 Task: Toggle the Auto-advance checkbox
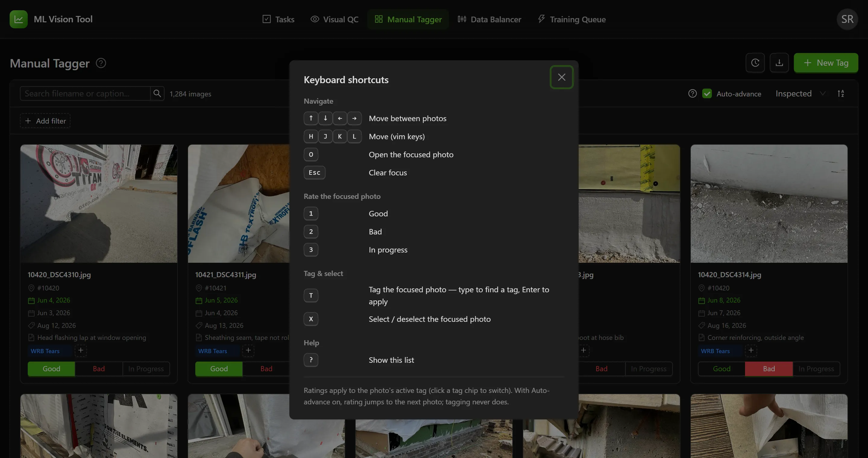(707, 94)
